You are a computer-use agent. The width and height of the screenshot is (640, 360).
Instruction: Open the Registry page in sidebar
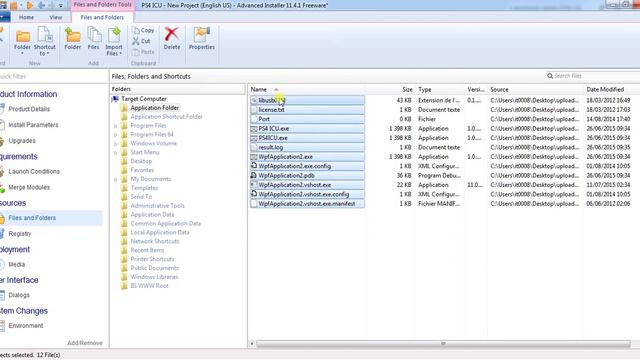coord(20,234)
